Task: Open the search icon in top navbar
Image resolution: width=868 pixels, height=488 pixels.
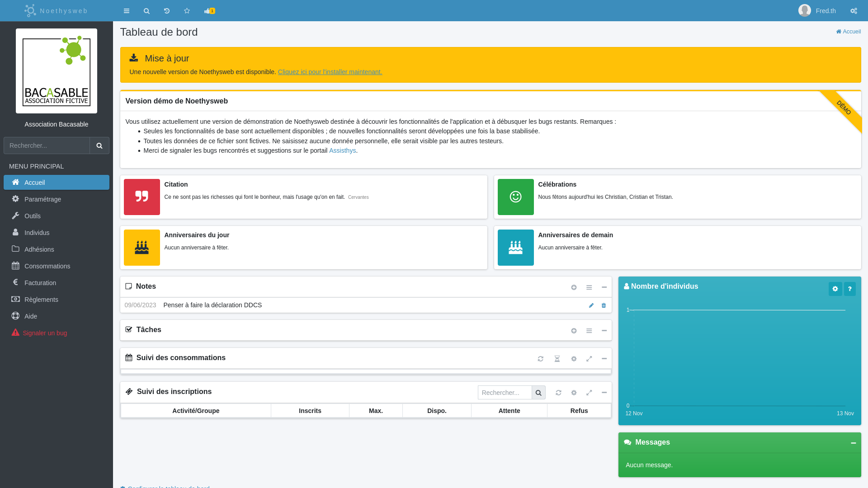Action: [146, 11]
